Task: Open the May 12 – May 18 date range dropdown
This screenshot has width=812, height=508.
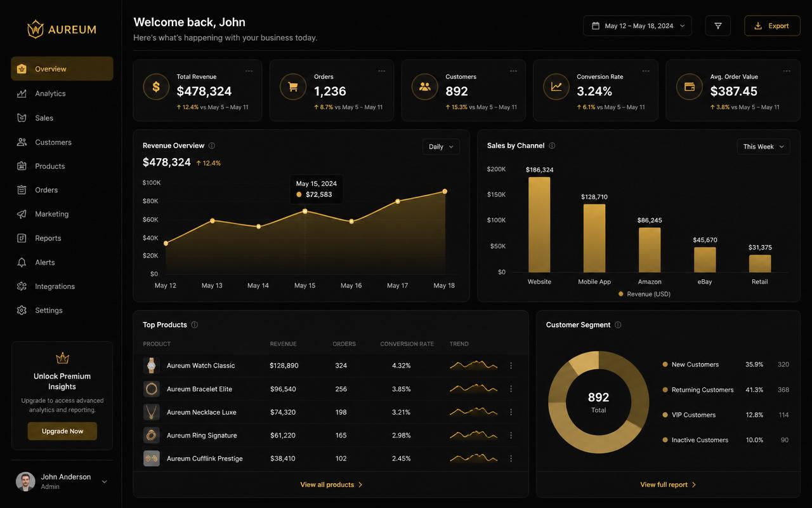Action: (x=638, y=26)
